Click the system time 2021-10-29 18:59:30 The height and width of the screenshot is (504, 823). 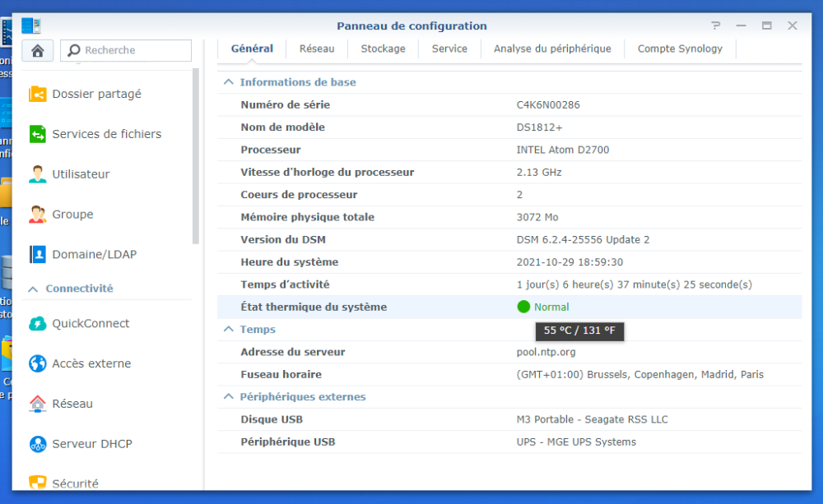tap(570, 262)
